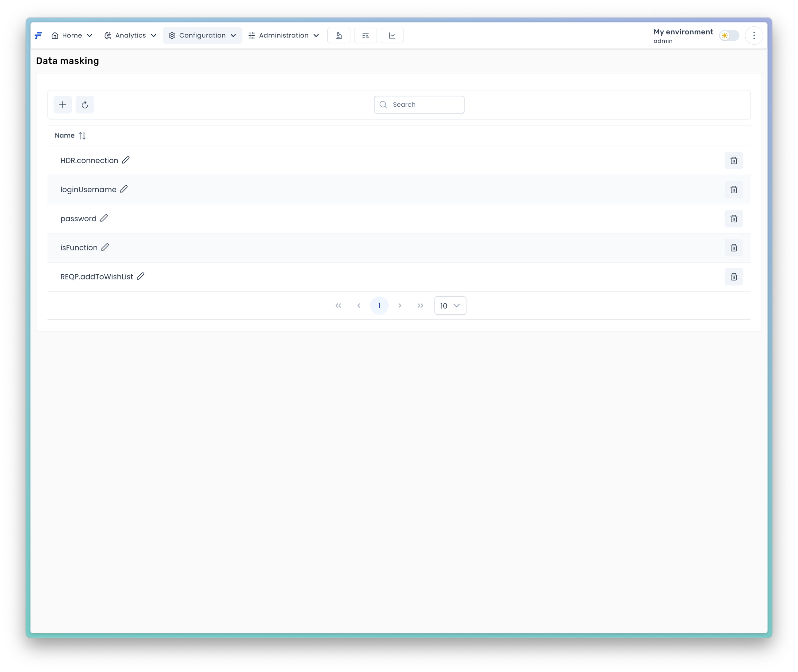Click the pencil icon beside loginUsername
The width and height of the screenshot is (798, 672).
coord(124,189)
